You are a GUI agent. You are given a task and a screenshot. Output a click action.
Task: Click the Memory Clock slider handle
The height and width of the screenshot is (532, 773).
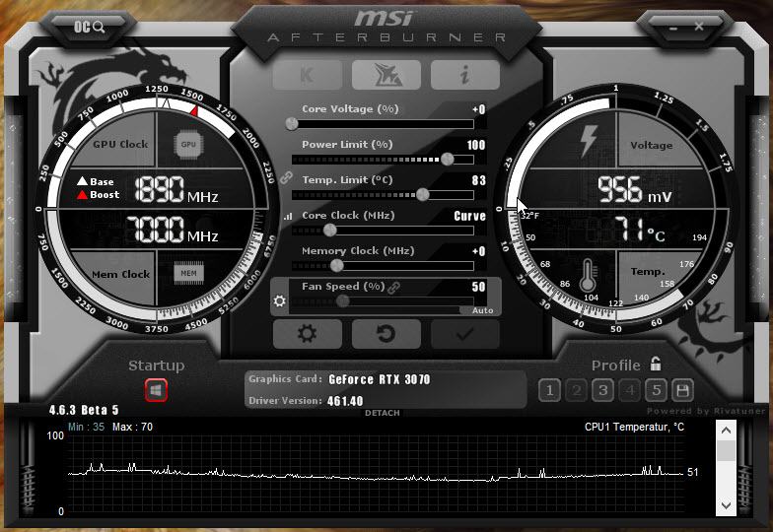337,266
